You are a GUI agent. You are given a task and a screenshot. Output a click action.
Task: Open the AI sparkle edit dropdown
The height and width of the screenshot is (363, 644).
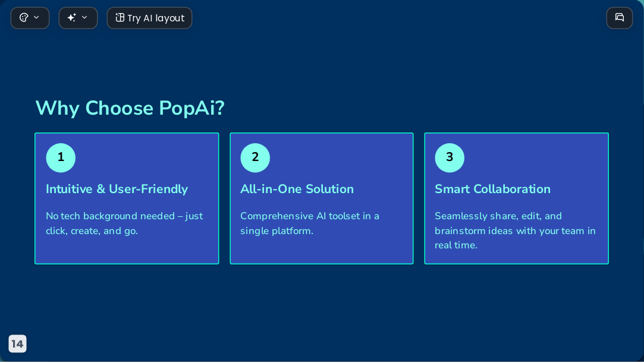78,18
